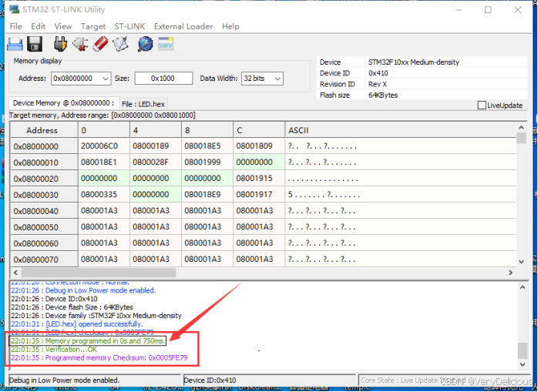The width and height of the screenshot is (538, 392).
Task: Enable the LiveUpdate checkbox
Action: 482,106
